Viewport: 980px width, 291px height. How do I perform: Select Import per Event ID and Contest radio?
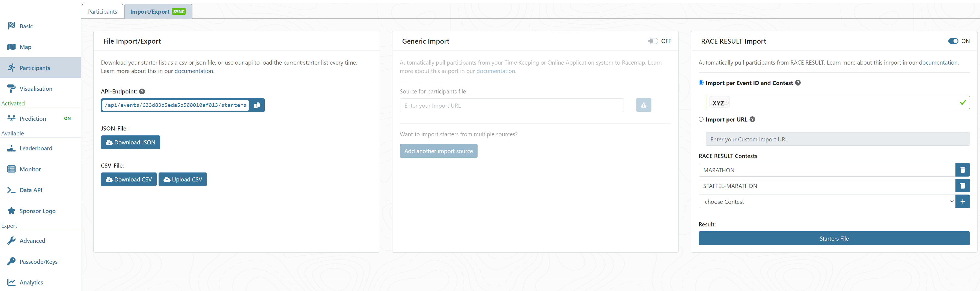pyautogui.click(x=701, y=83)
